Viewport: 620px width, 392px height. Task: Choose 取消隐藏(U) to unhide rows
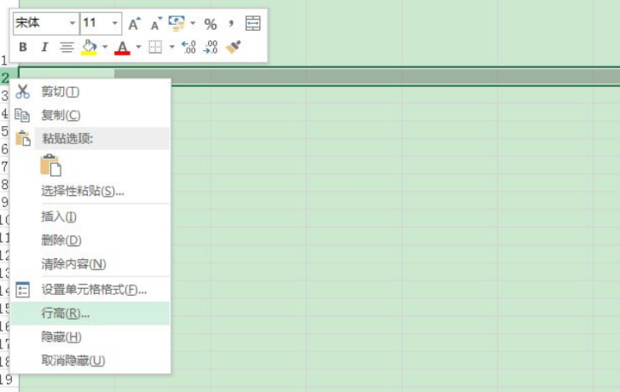click(x=91, y=360)
